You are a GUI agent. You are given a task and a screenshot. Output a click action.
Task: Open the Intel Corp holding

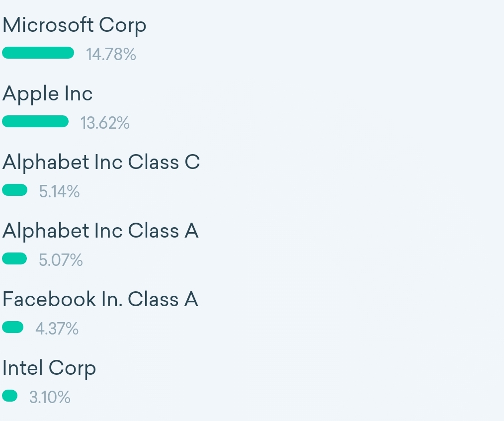pyautogui.click(x=49, y=368)
